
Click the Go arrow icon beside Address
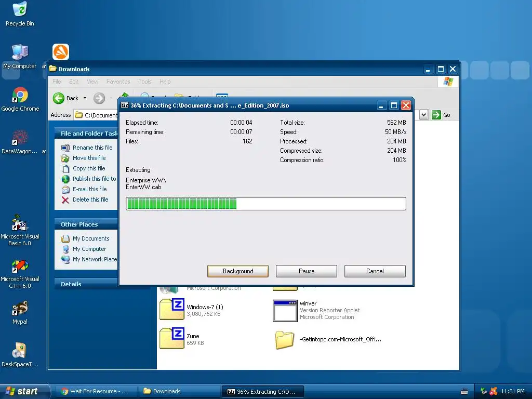tap(436, 115)
